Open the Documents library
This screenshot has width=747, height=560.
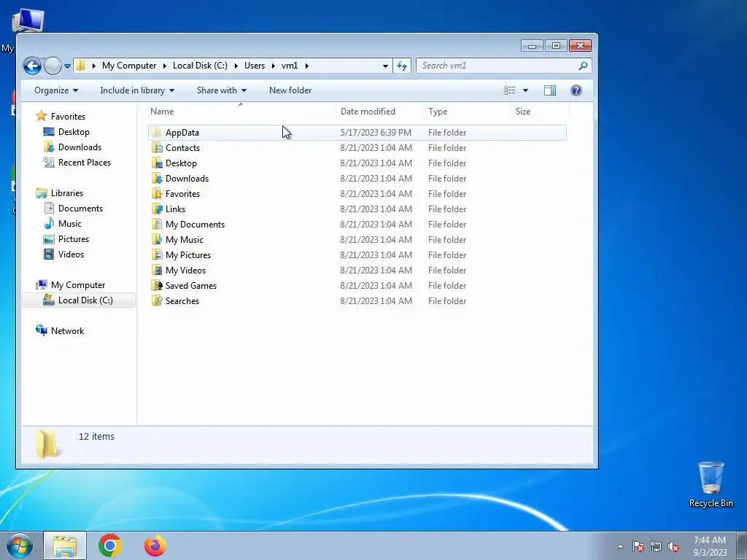(73, 208)
